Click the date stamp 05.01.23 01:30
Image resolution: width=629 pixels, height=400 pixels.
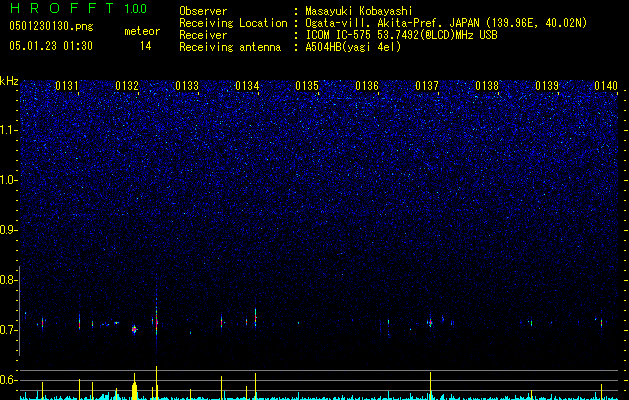(x=51, y=46)
